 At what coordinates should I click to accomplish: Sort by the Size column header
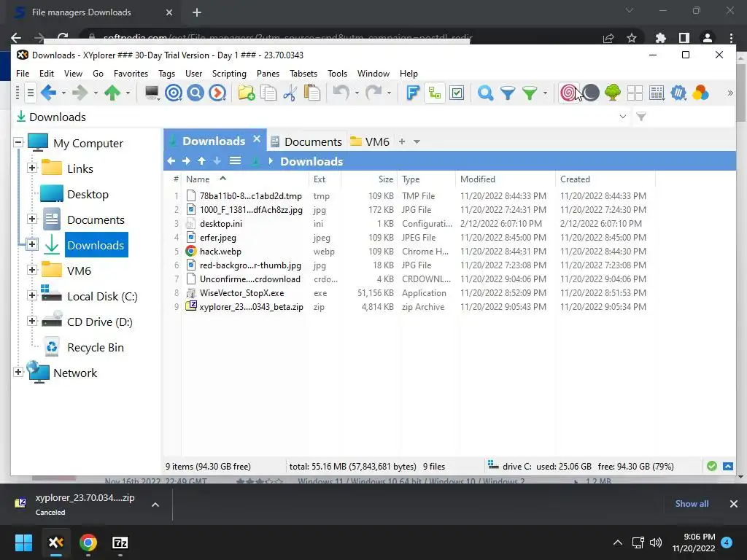click(x=386, y=179)
